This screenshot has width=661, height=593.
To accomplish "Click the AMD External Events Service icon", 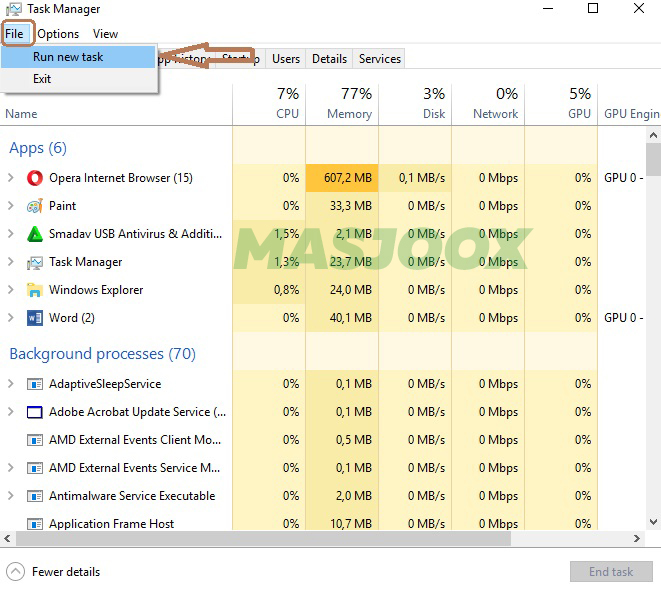I will click(35, 468).
